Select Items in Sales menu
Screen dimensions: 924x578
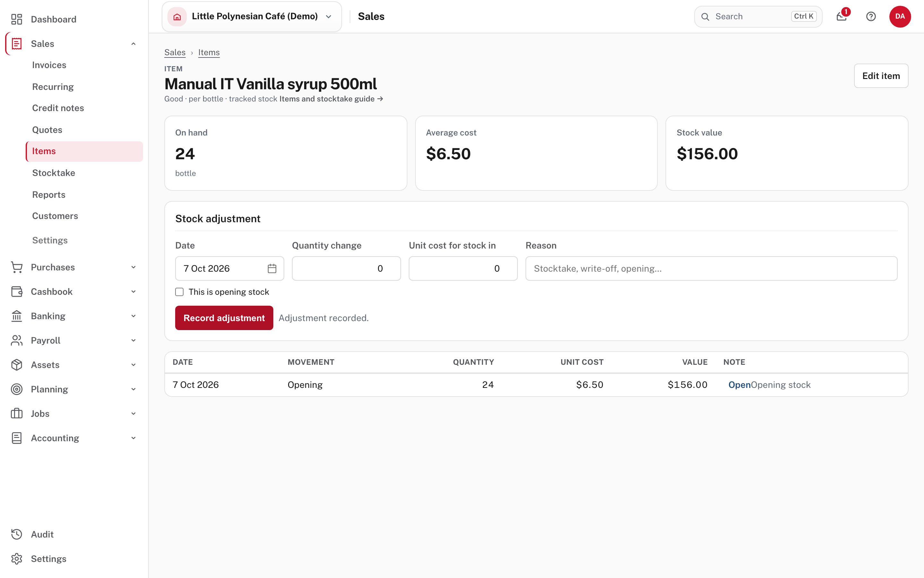pos(84,151)
